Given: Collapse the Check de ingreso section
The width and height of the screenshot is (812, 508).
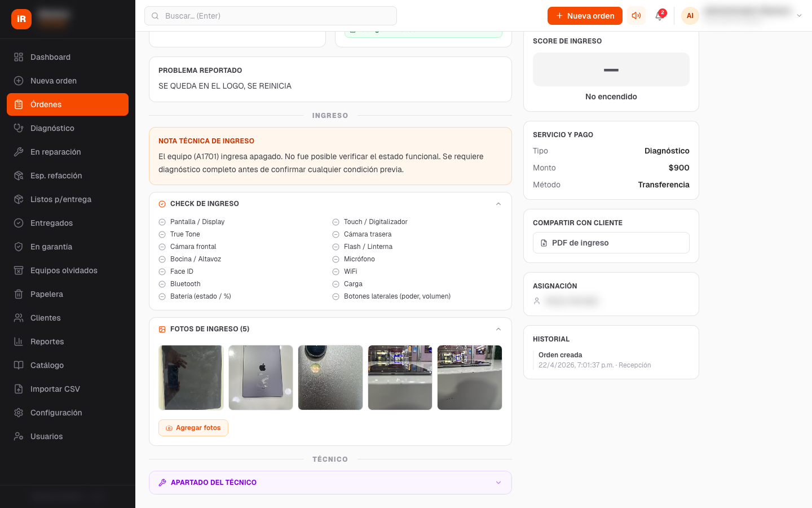Looking at the screenshot, I should pyautogui.click(x=498, y=204).
